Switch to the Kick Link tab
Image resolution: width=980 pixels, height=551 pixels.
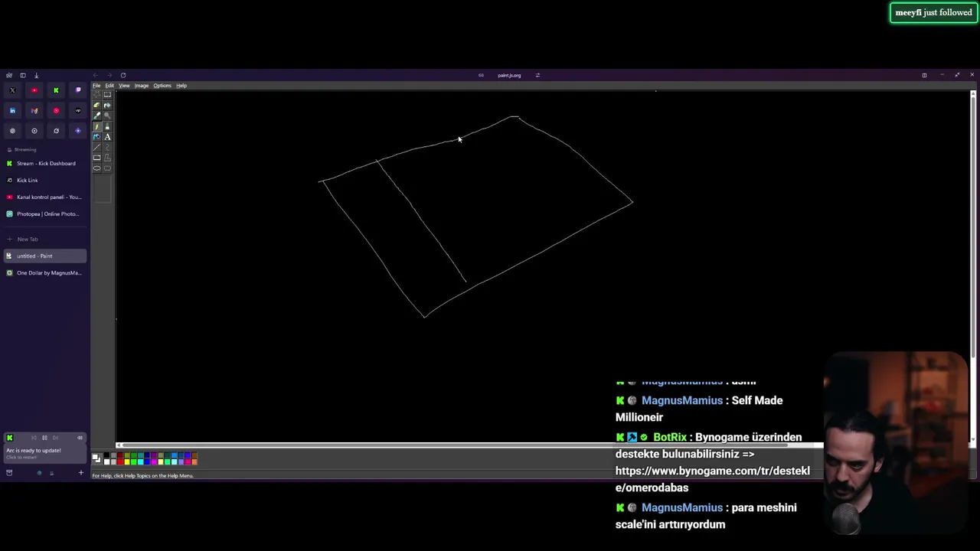pyautogui.click(x=44, y=180)
